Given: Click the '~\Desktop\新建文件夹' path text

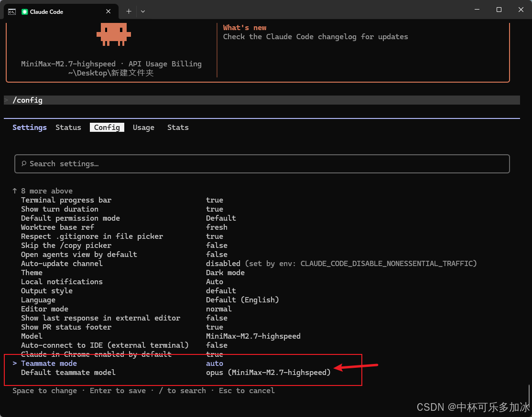Looking at the screenshot, I should pos(111,73).
